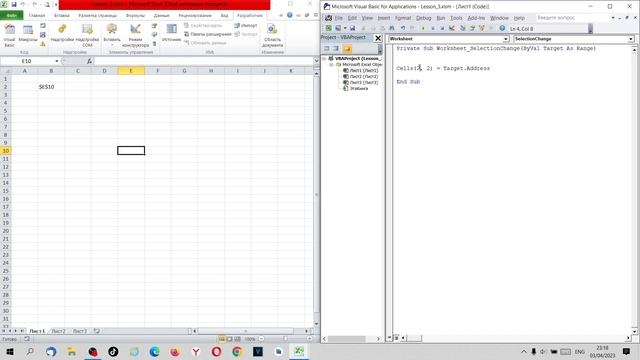
Task: Select Page Layout view in status bar
Action: pos(229,339)
